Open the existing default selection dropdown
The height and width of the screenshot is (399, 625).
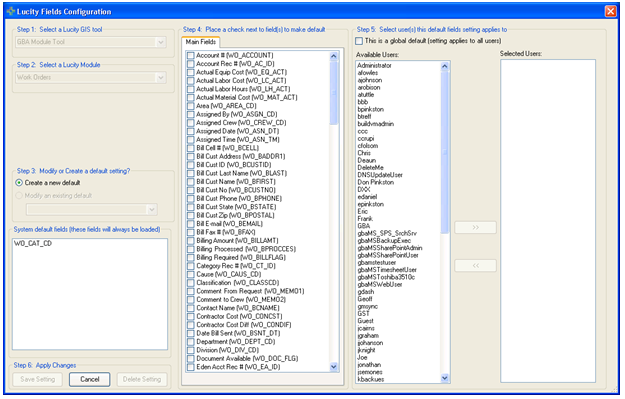(151, 209)
